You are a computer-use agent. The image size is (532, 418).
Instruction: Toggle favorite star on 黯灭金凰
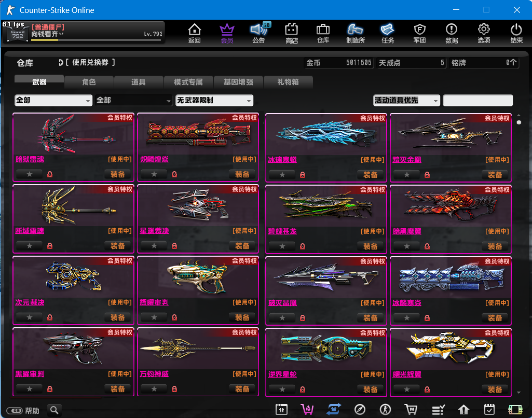pyautogui.click(x=407, y=175)
